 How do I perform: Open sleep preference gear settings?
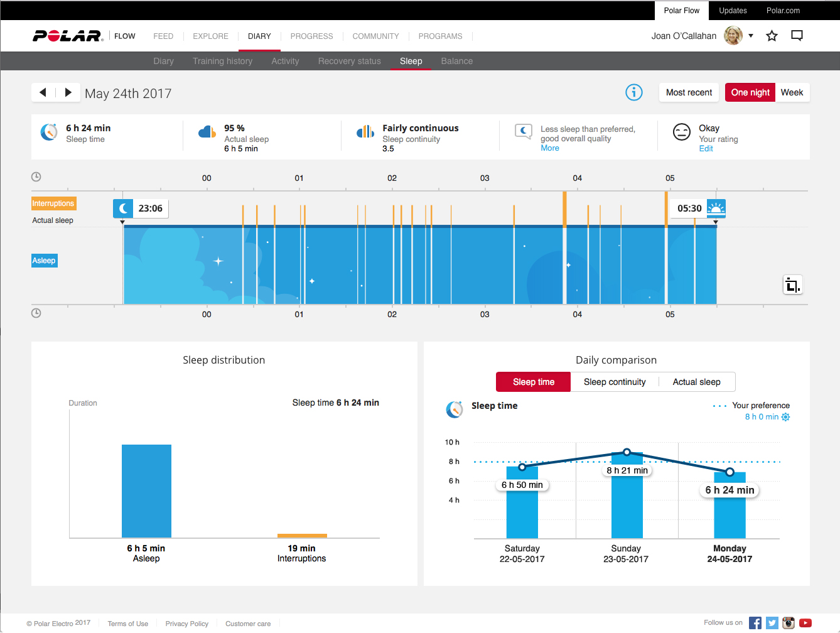(785, 417)
